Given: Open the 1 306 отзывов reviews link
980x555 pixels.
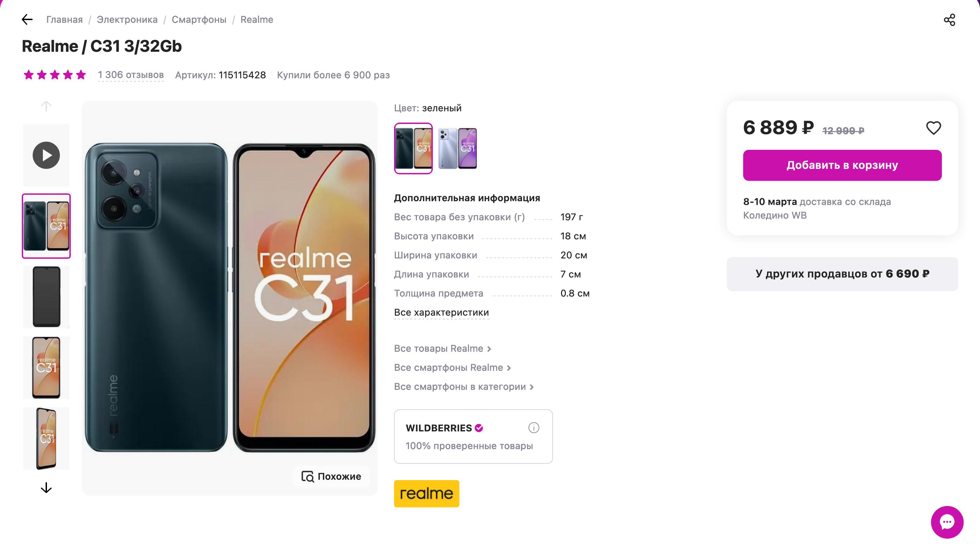Looking at the screenshot, I should [x=131, y=75].
